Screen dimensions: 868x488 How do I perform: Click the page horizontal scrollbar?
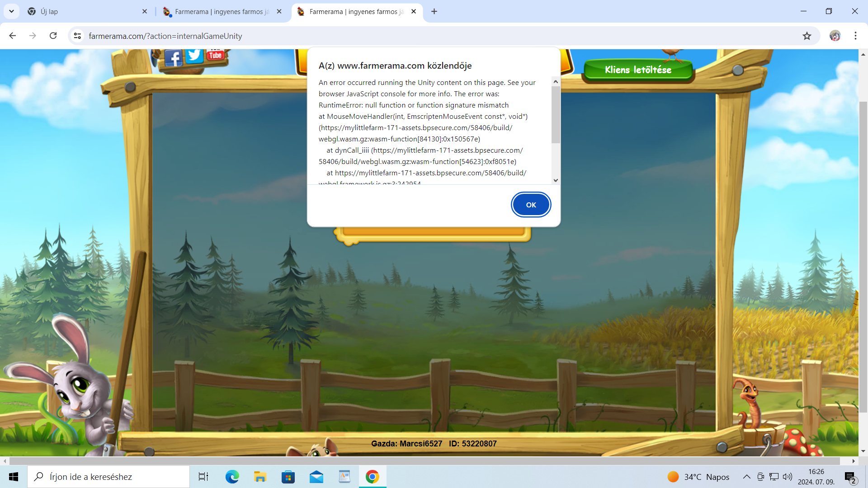point(425,461)
